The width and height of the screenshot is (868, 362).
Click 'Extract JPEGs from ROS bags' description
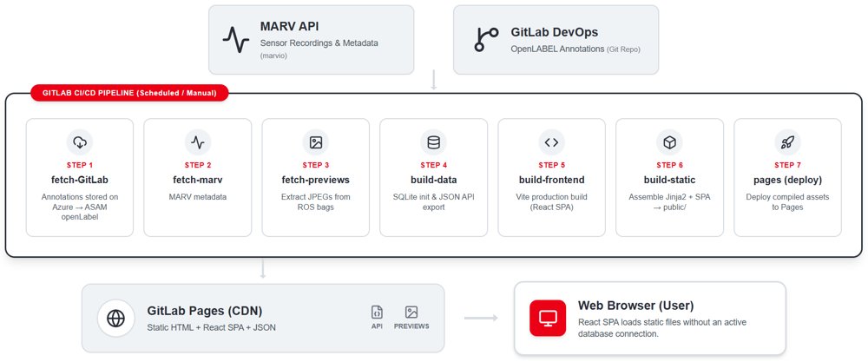pos(316,202)
